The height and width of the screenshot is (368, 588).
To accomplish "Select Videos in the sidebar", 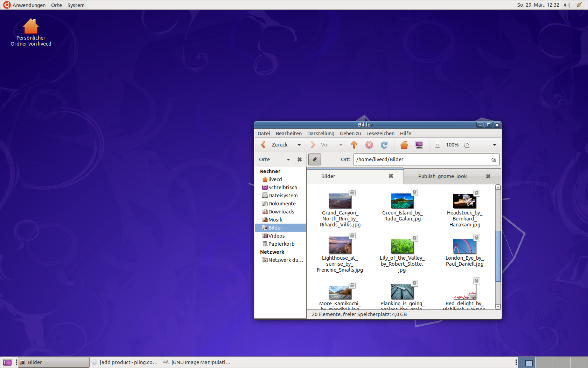I will click(281, 236).
